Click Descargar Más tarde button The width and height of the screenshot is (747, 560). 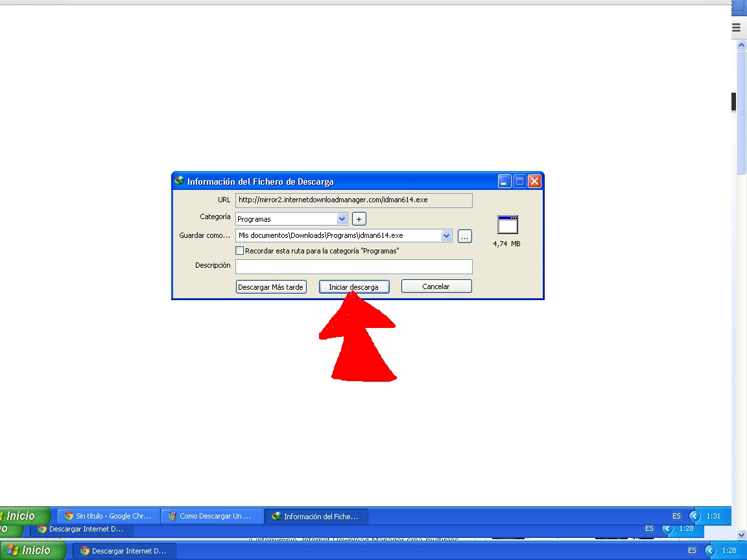[x=271, y=286]
